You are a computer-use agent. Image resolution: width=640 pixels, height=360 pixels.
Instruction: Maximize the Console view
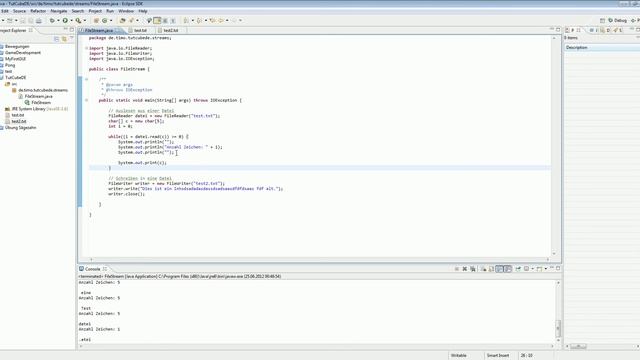pyautogui.click(x=558, y=268)
